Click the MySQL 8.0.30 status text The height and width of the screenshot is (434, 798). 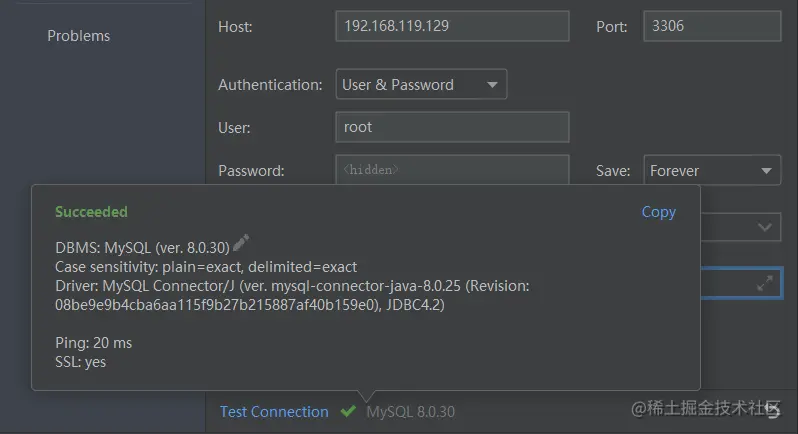(x=410, y=411)
